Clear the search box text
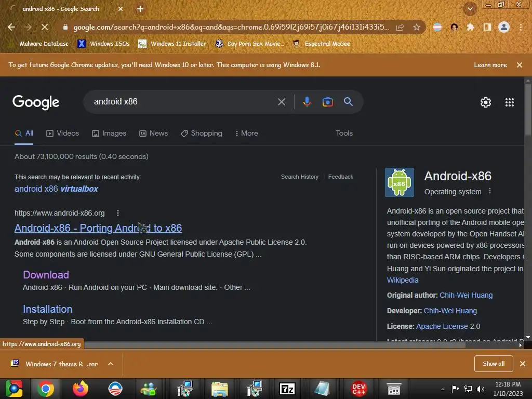The width and height of the screenshot is (532, 399). click(x=281, y=102)
